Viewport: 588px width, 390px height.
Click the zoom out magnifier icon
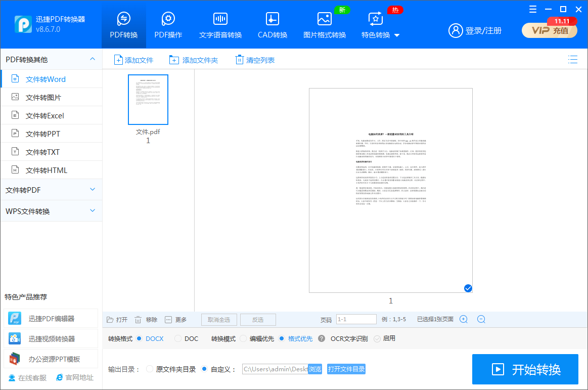481,319
